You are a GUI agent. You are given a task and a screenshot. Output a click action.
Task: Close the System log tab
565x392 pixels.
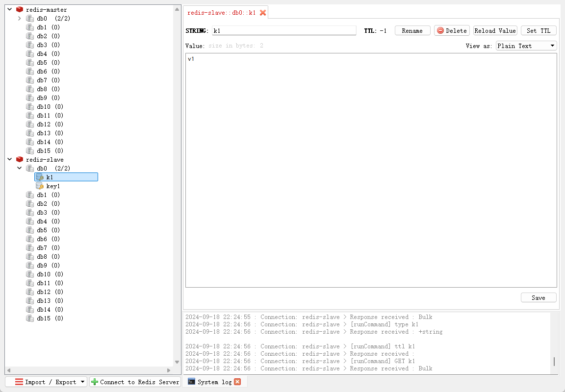click(237, 382)
